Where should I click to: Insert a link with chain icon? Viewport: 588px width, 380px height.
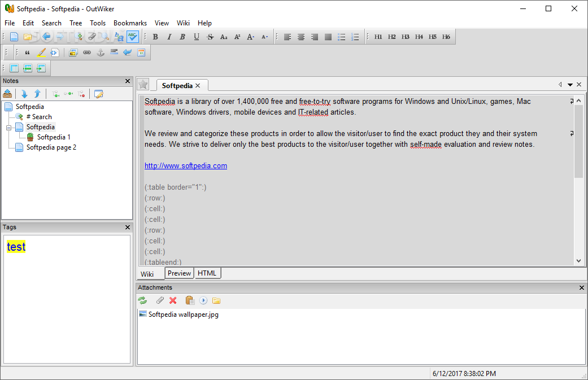(x=87, y=53)
